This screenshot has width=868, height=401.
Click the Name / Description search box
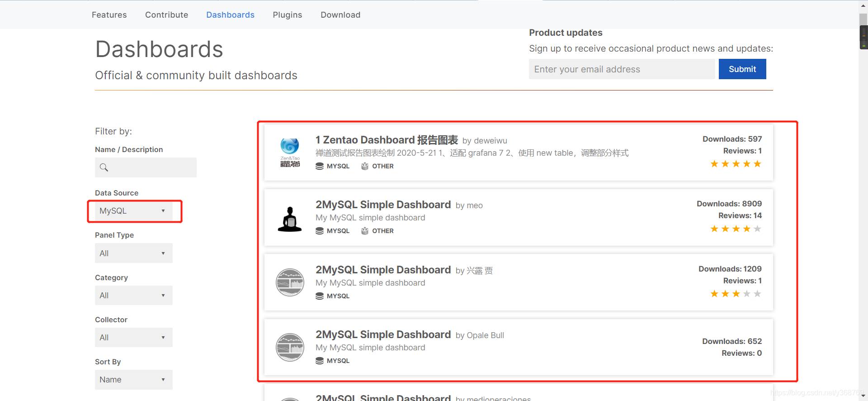pyautogui.click(x=146, y=167)
